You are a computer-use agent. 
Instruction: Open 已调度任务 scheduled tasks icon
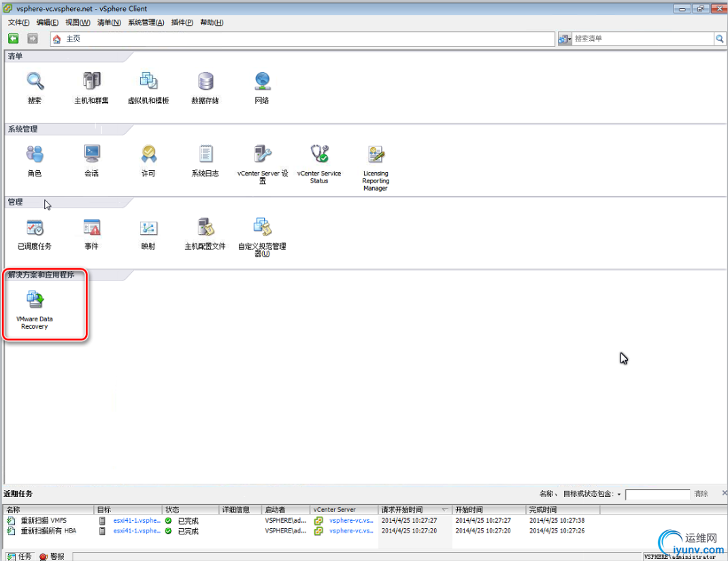point(35,227)
